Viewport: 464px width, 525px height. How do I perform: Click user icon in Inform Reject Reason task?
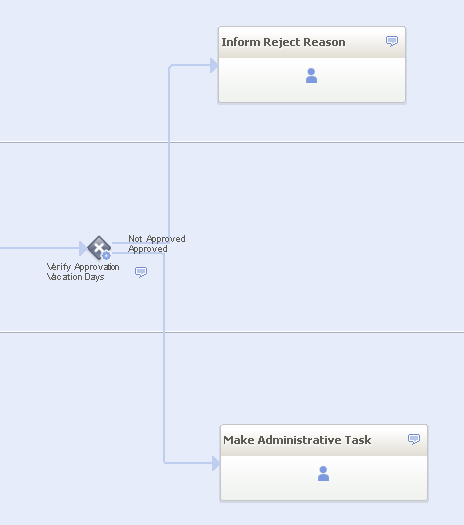point(311,76)
